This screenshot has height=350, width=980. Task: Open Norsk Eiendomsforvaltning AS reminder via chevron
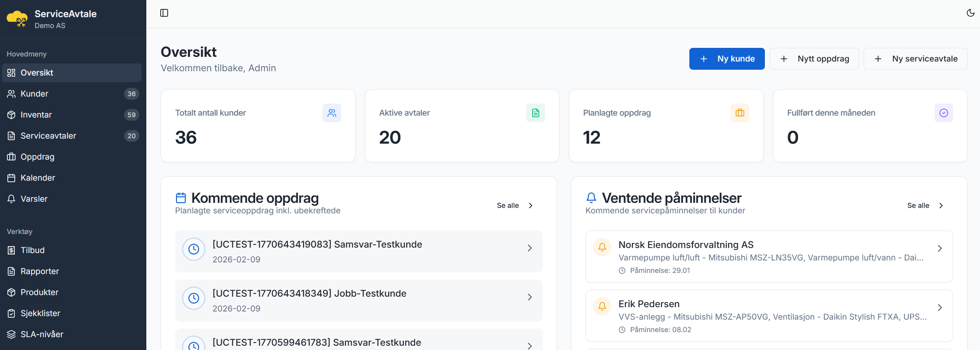tap(940, 248)
